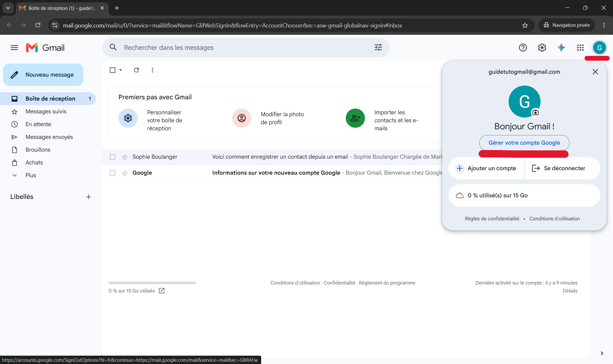The height and width of the screenshot is (364, 613).
Task: Click Ajouter un compte
Action: 486,168
